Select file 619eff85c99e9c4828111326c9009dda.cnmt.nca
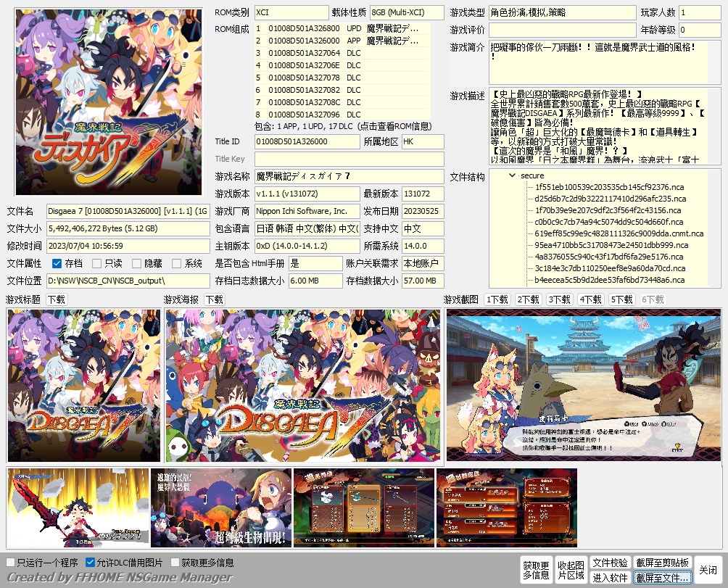The height and width of the screenshot is (588, 728). click(x=619, y=233)
